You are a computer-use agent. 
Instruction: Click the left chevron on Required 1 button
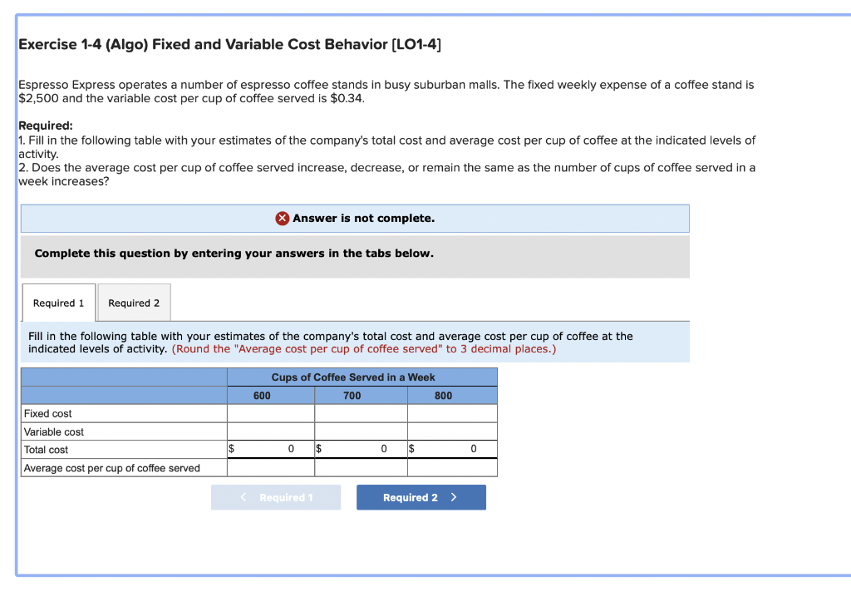point(243,496)
